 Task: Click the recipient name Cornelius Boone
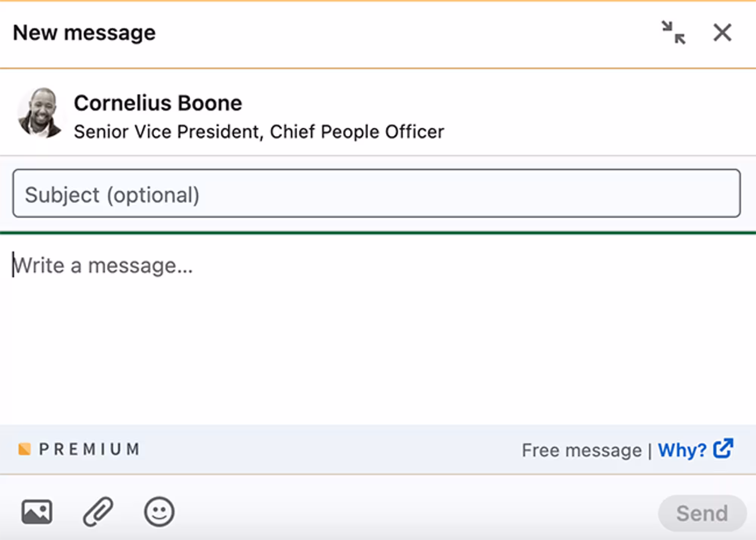point(158,103)
